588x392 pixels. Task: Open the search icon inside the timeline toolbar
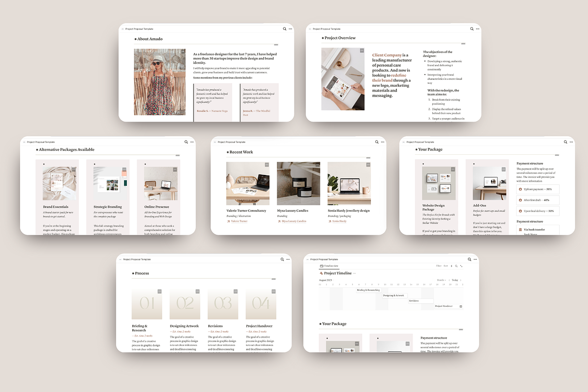click(x=456, y=266)
